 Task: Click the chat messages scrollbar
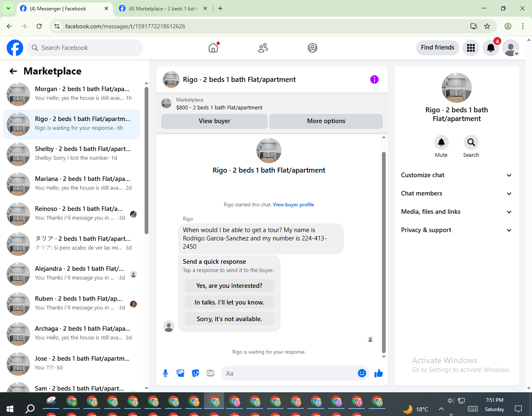pos(384,253)
